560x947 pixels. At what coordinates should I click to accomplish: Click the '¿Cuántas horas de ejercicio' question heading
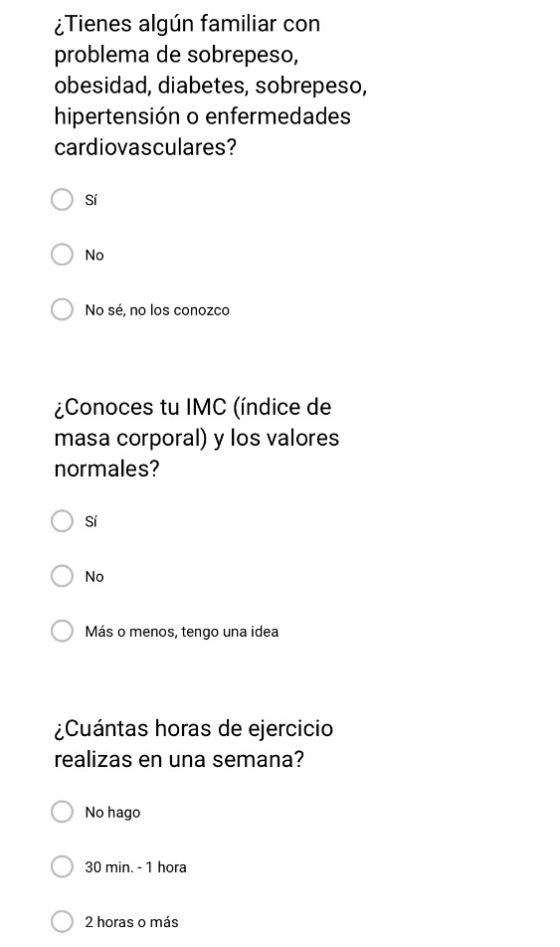[x=193, y=743]
